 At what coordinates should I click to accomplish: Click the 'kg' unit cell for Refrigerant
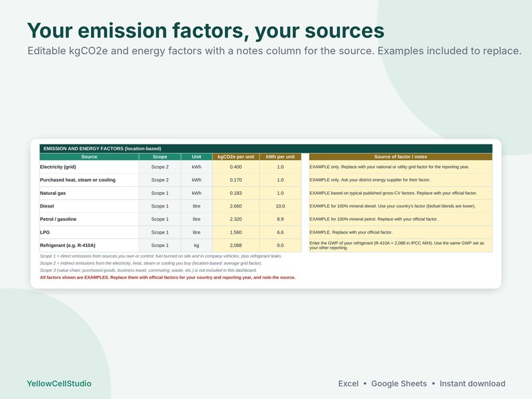[x=196, y=246]
